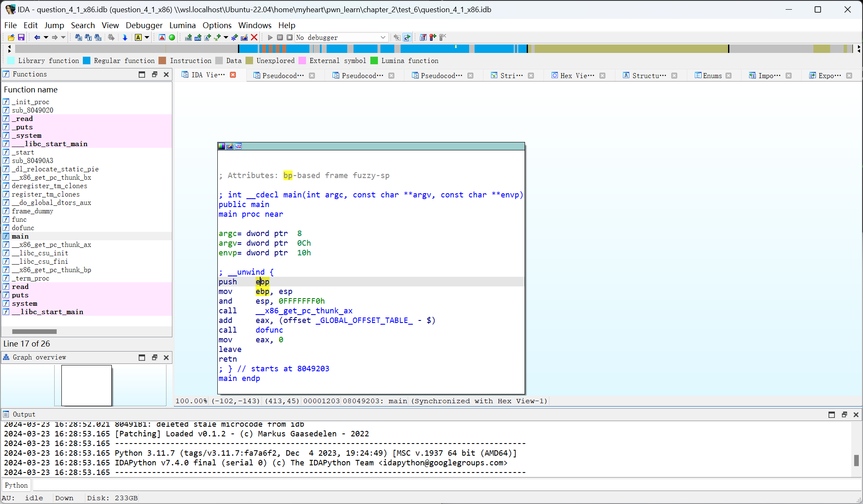Click the search-next binoculars icon
The height and width of the screenshot is (504, 863).
click(x=111, y=37)
